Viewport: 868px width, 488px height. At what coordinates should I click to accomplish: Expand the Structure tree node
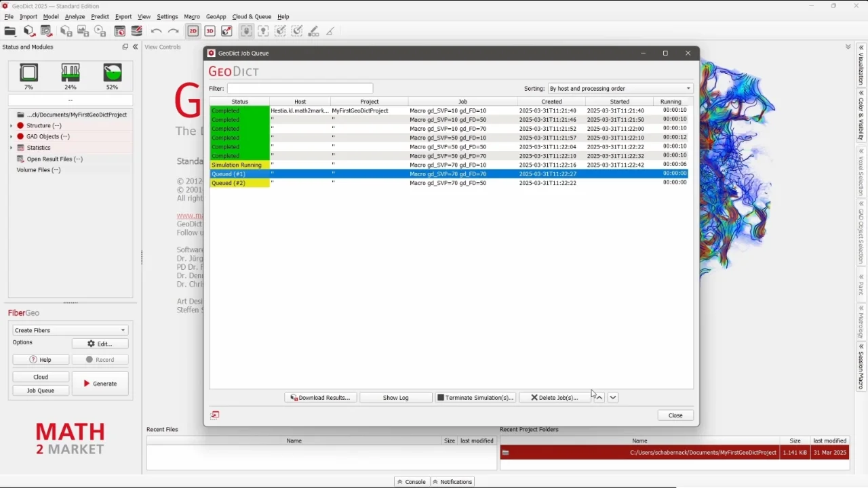coord(12,125)
